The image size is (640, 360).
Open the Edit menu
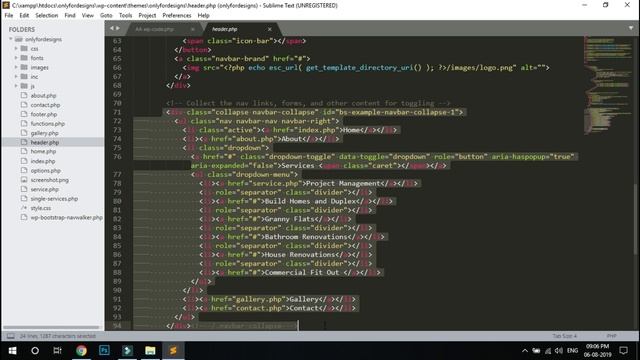pyautogui.click(x=24, y=16)
